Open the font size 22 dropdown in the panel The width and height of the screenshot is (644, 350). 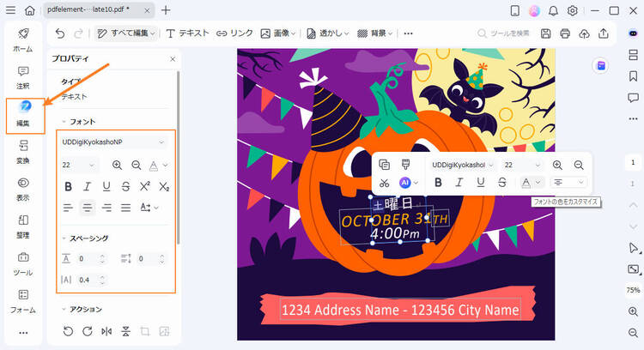78,165
